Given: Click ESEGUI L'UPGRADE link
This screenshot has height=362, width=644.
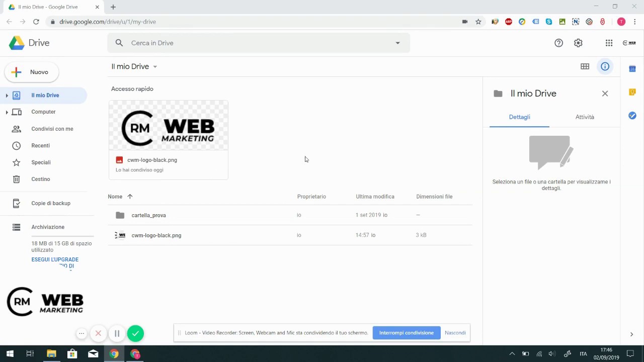Looking at the screenshot, I should [55, 259].
